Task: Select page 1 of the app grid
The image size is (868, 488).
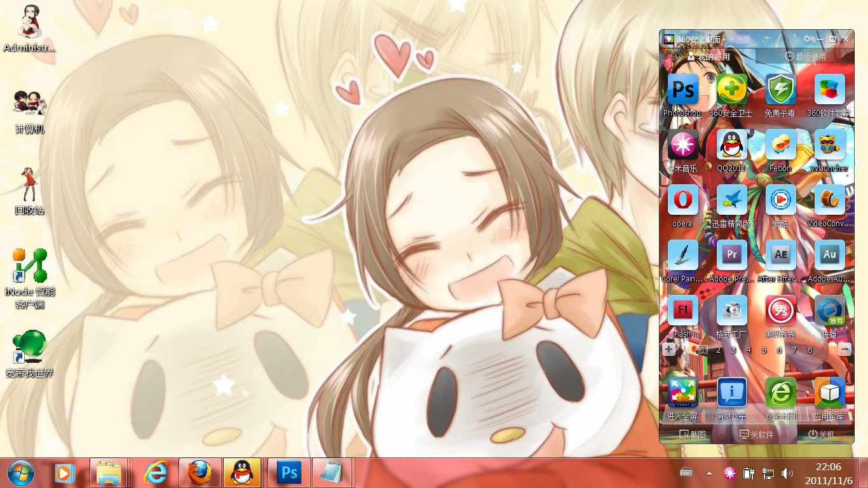Action: (703, 349)
